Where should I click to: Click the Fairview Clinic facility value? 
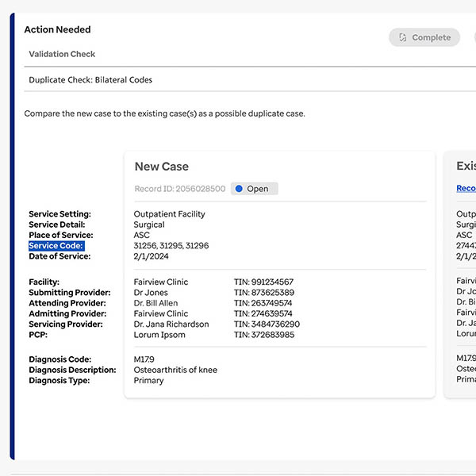pos(161,282)
